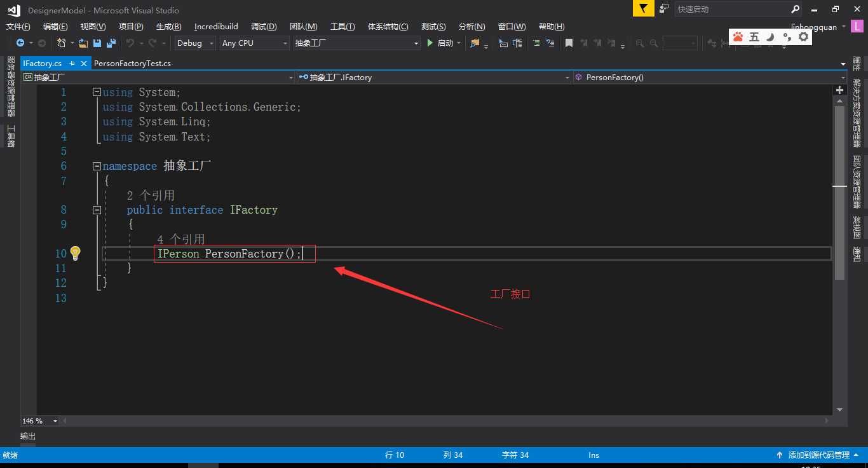Screen dimensions: 868x468
Task: Click the Redo arrow icon
Action: (x=153, y=43)
